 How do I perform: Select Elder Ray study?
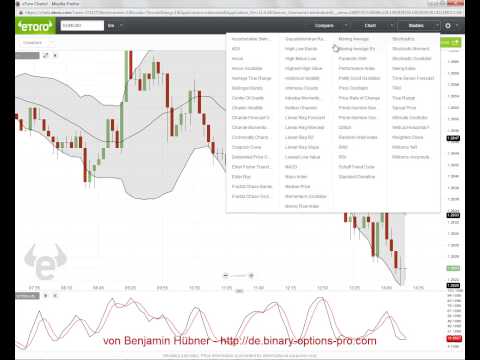pos(241,177)
